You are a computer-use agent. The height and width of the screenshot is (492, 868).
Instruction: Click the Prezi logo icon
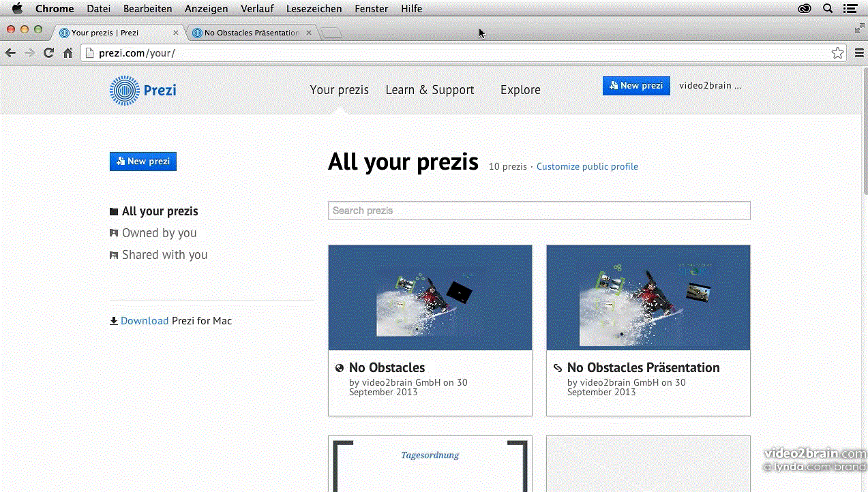[x=125, y=90]
